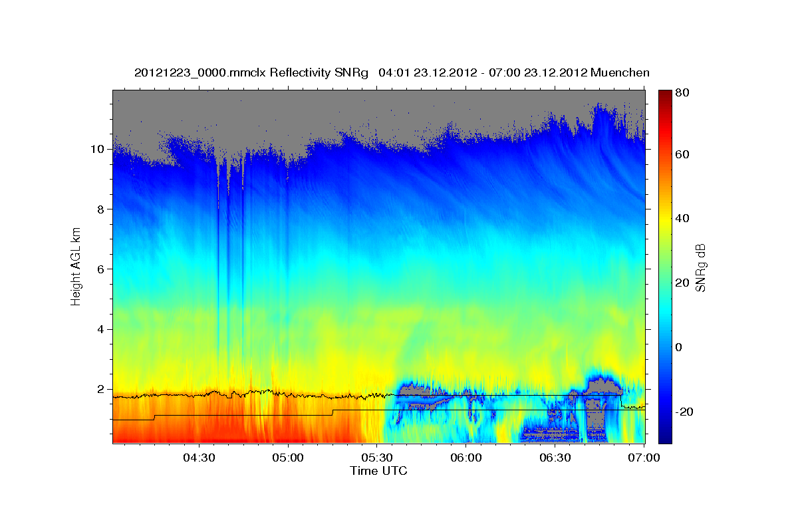Click the colorbar label '80'

coord(683,93)
